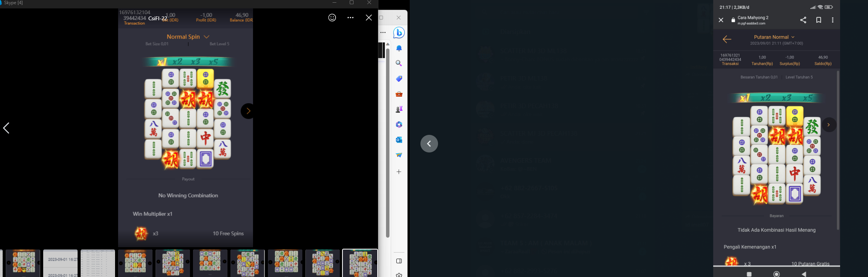The height and width of the screenshot is (277, 868).
Task: Click the 'Payout' label in Skype image
Action: coord(188,179)
